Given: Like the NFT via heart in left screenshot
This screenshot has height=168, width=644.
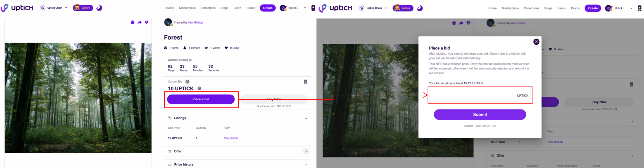Looking at the screenshot, I should tap(226, 48).
